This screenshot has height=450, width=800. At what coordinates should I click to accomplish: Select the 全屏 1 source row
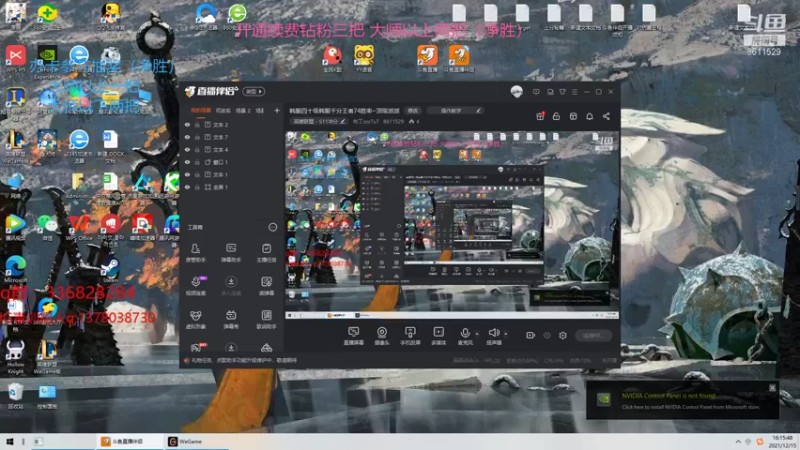[x=231, y=187]
